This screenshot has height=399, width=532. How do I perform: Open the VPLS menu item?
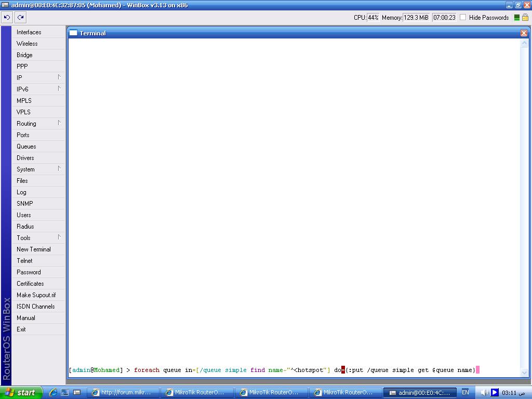(38, 112)
